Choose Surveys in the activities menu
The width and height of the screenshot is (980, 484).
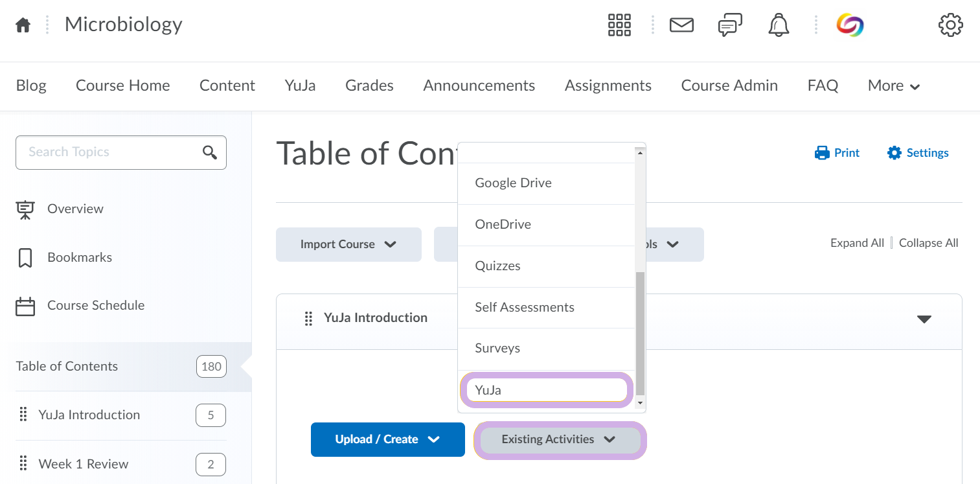[x=546, y=349]
